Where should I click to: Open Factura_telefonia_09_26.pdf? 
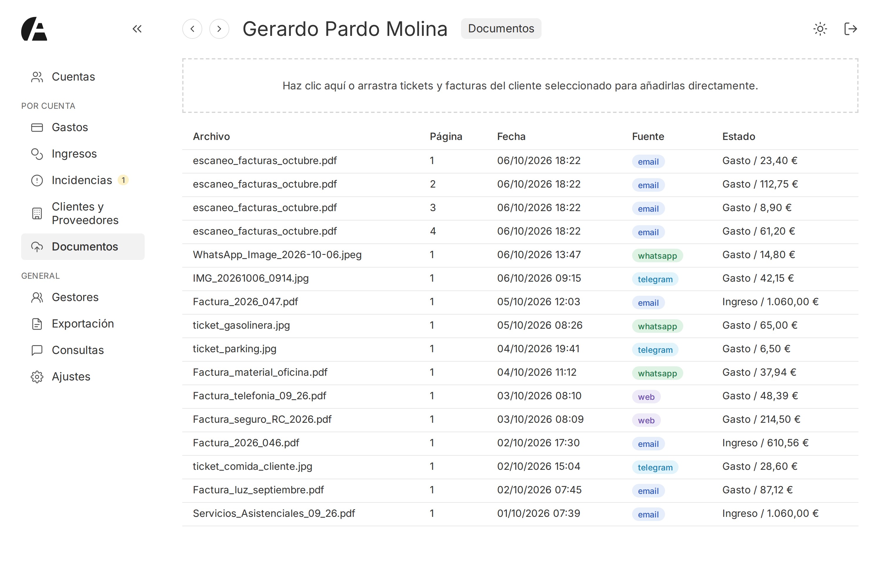point(520,397)
